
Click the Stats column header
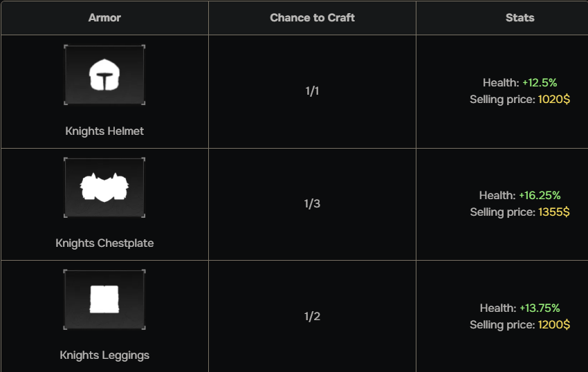[x=520, y=17]
